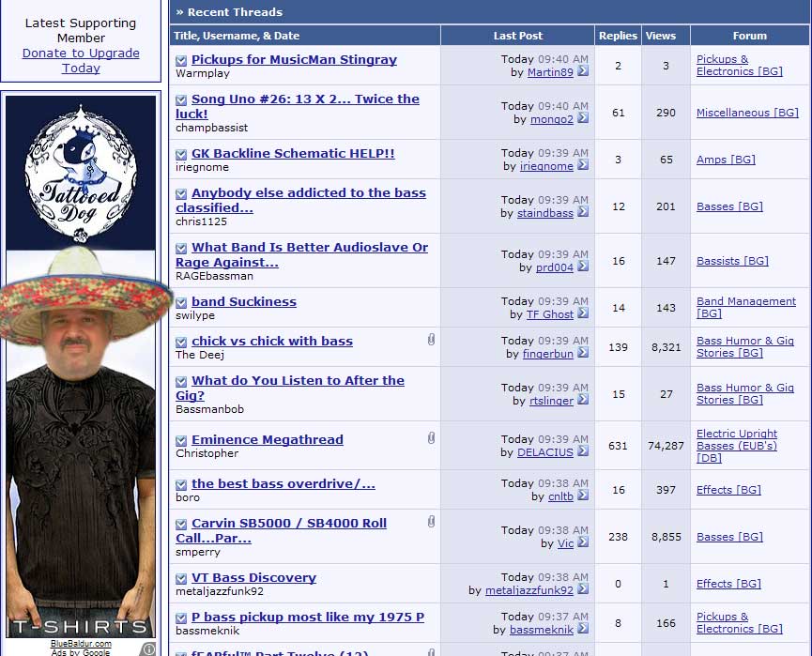Screen dimensions: 812x656
Task: Open Bassists [BG] forum link
Action: pyautogui.click(x=732, y=261)
